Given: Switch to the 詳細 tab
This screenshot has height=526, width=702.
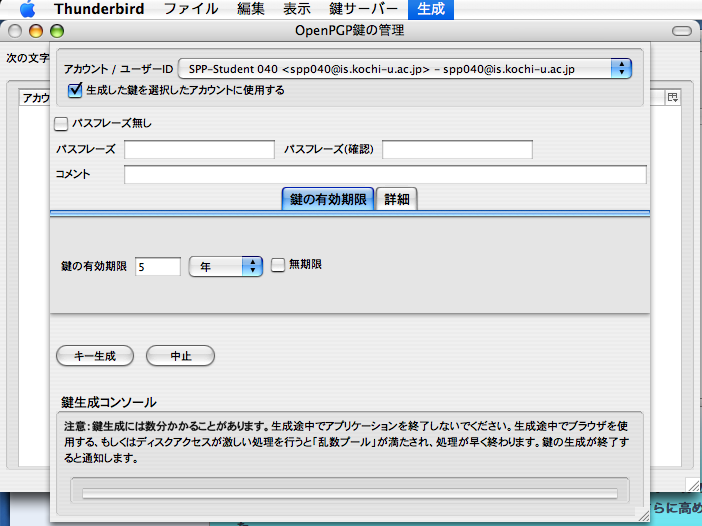Looking at the screenshot, I should [x=397, y=199].
